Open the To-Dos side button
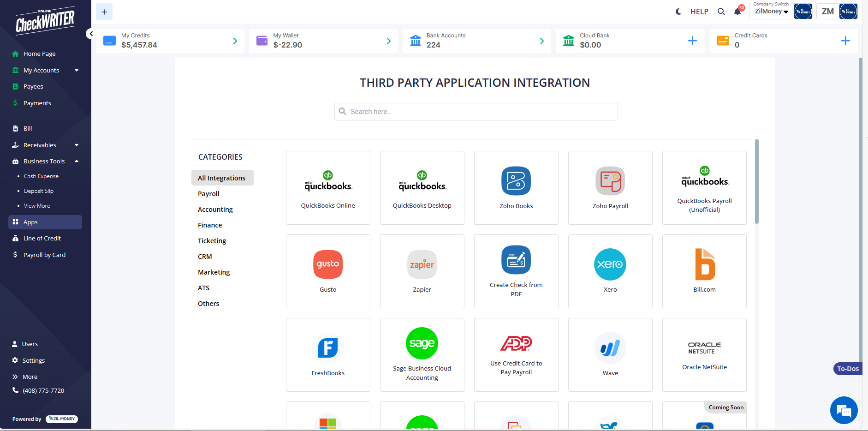Viewport: 868px width, 431px height. (x=848, y=369)
